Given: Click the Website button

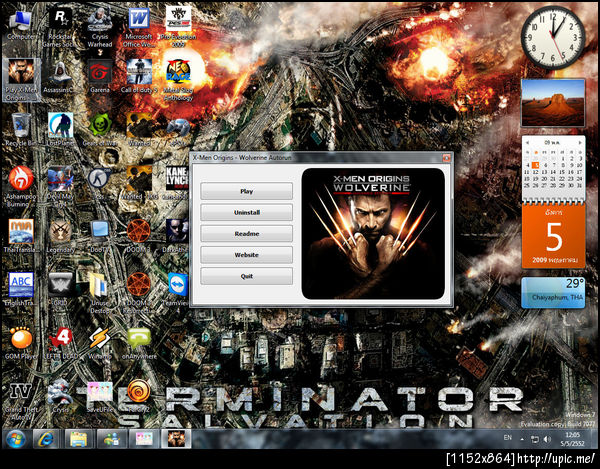Looking at the screenshot, I should [x=246, y=255].
